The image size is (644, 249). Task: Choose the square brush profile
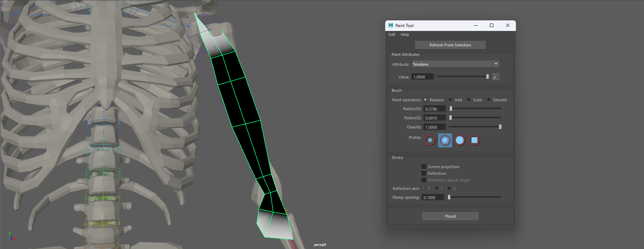[x=475, y=140]
